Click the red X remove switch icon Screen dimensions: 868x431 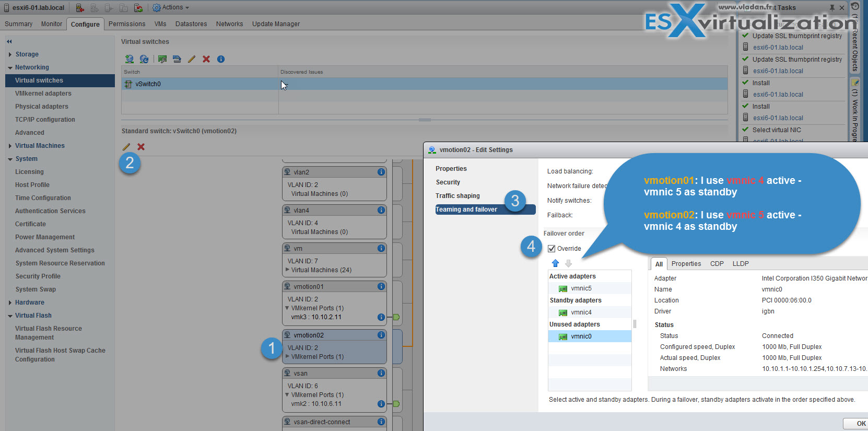pos(206,59)
